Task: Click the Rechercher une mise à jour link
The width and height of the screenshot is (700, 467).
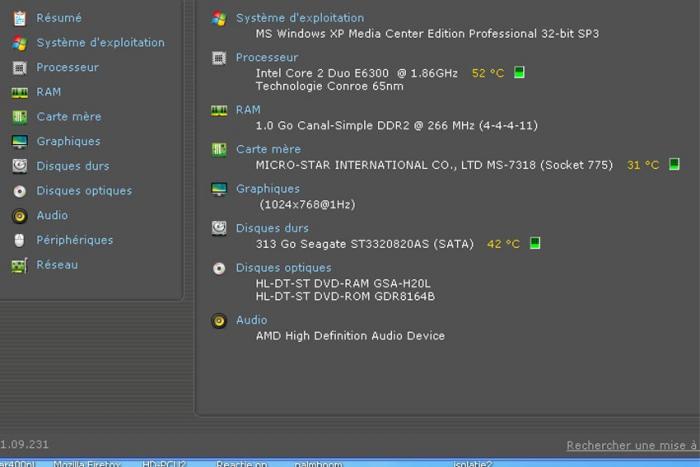Action: pos(632,446)
